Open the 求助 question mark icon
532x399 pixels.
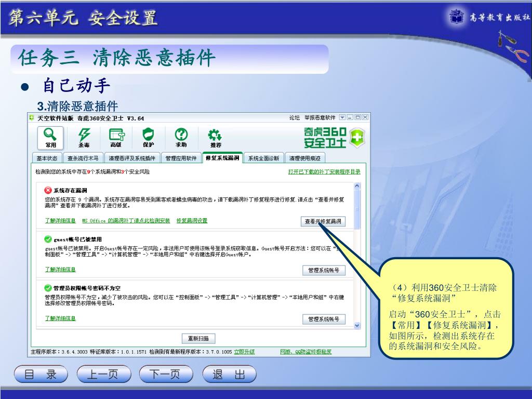coord(181,138)
